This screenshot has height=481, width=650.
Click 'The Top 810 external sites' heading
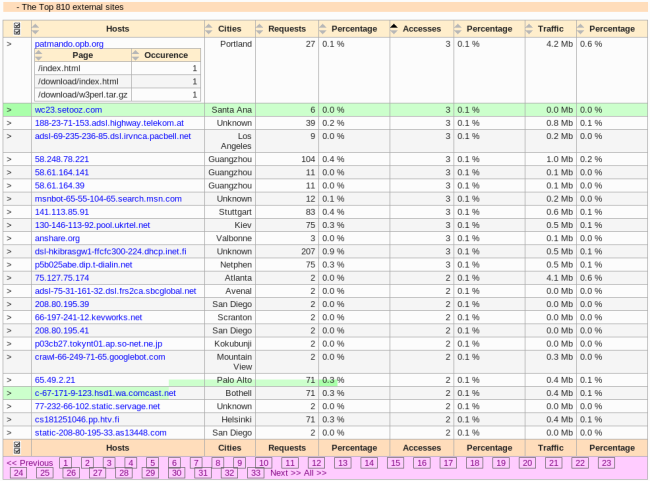[73, 7]
